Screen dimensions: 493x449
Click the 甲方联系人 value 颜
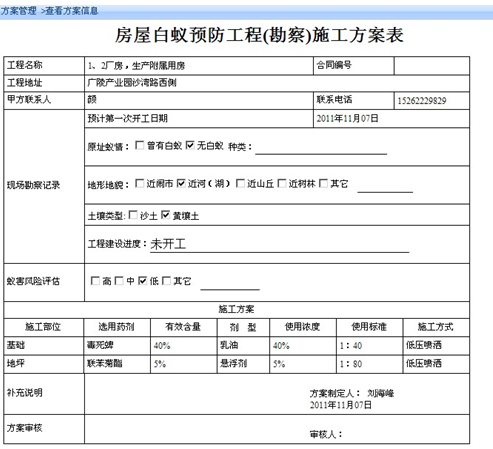(x=92, y=100)
